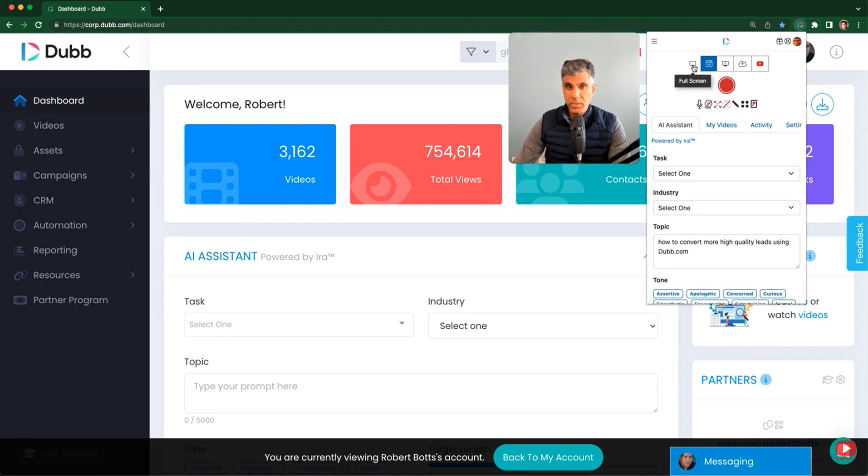868x476 pixels.
Task: Open the red Total Views stat card
Action: (426, 164)
